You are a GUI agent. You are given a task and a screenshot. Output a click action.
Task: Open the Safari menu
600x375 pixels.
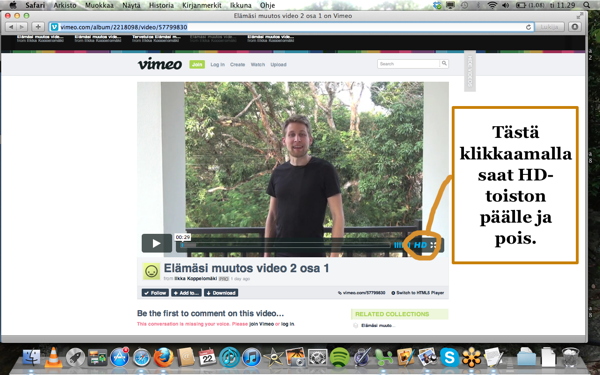(x=35, y=5)
